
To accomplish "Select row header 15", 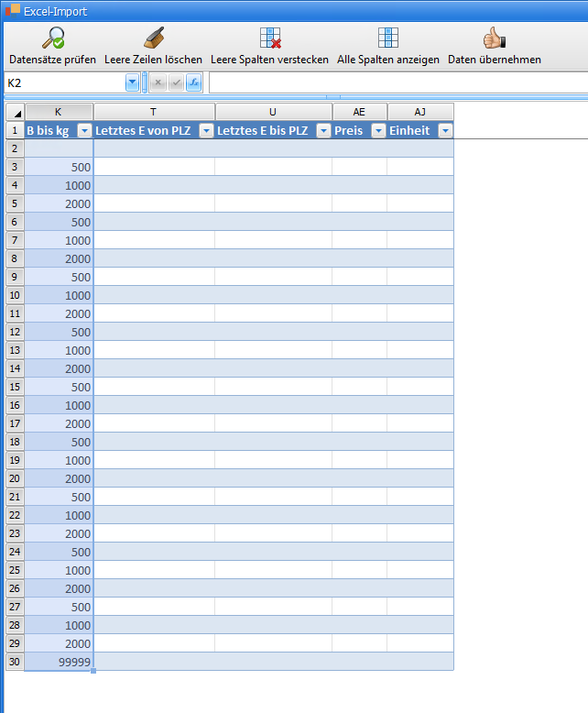I will click(15, 387).
